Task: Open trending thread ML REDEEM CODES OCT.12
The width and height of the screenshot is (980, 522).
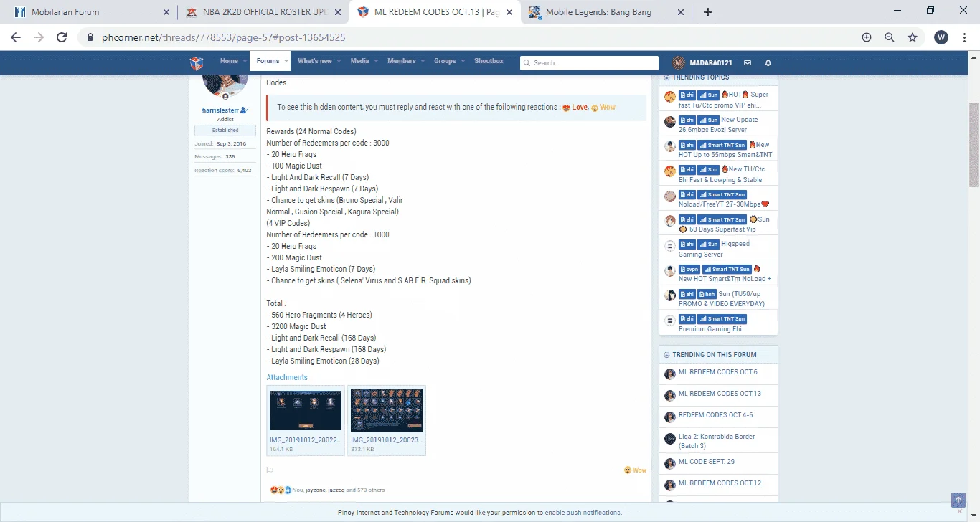Action: pyautogui.click(x=720, y=483)
